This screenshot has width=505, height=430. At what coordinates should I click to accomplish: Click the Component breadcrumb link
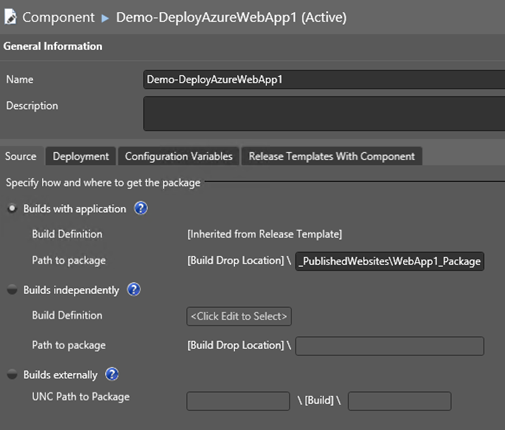coord(58,17)
